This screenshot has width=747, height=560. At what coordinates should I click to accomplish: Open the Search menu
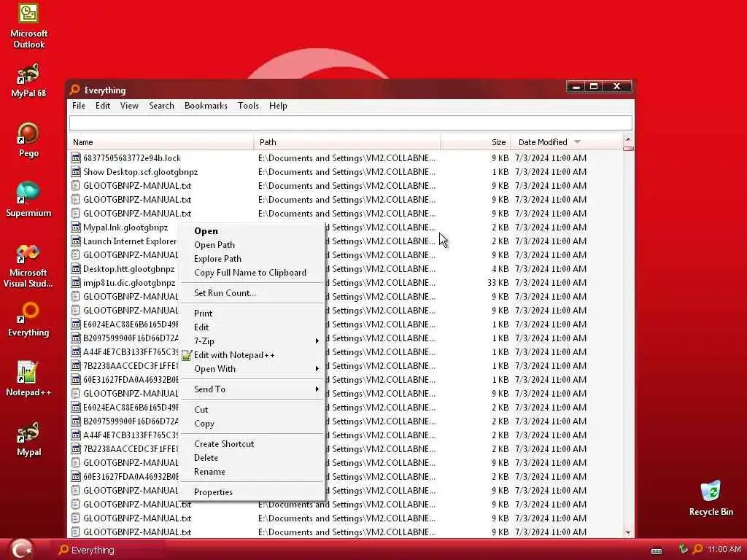[x=161, y=106]
